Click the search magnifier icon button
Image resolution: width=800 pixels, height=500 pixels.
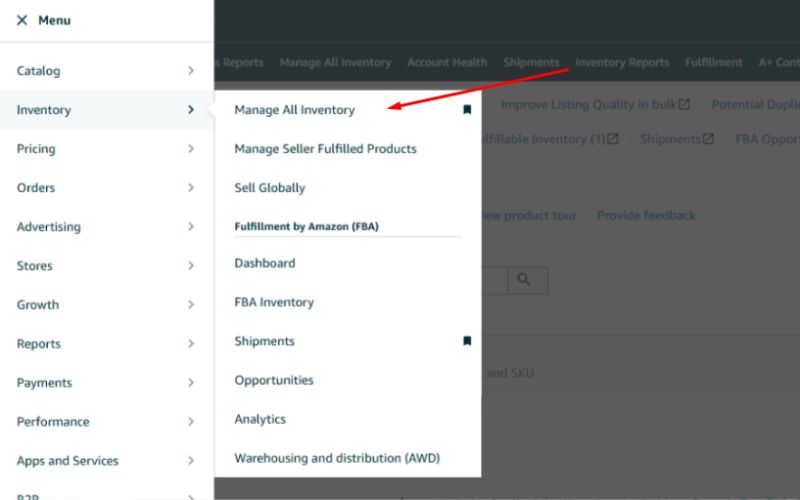(528, 280)
